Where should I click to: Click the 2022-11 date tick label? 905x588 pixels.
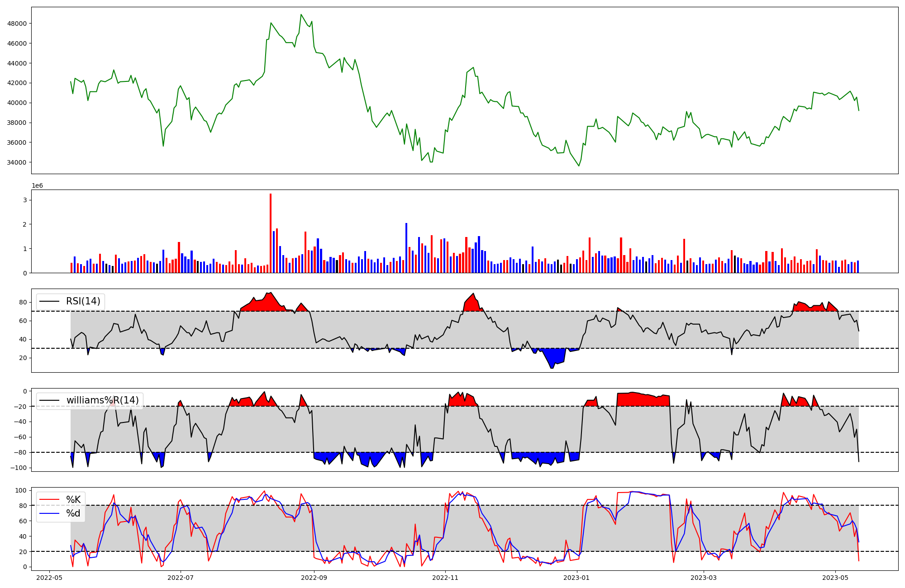(x=445, y=578)
